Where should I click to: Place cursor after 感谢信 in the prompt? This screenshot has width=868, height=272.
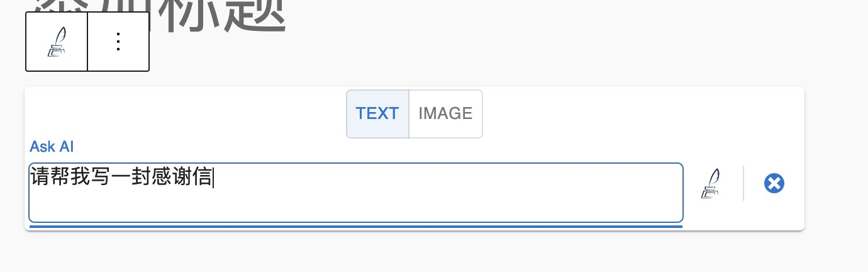pos(214,178)
